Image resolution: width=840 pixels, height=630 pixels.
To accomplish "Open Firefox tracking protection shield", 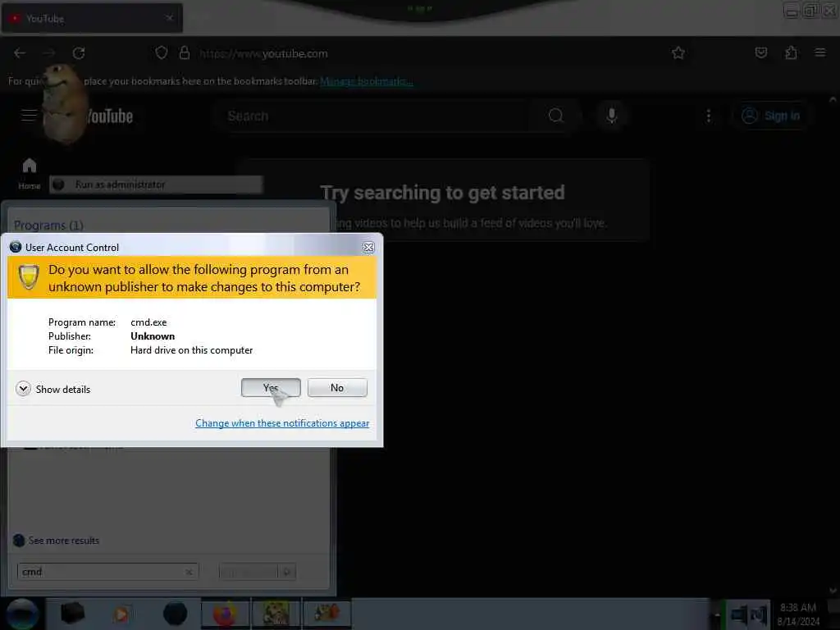I will (x=162, y=52).
